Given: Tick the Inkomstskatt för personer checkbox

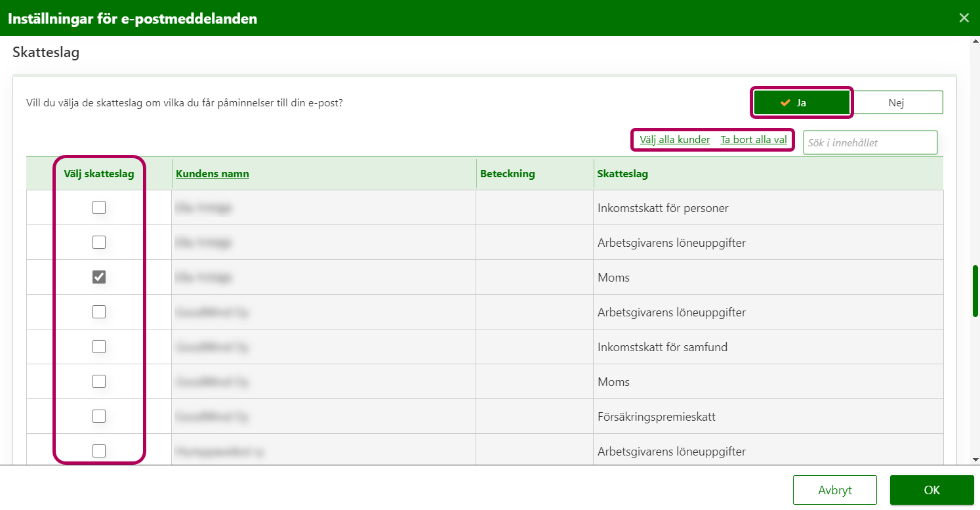Looking at the screenshot, I should [x=99, y=207].
